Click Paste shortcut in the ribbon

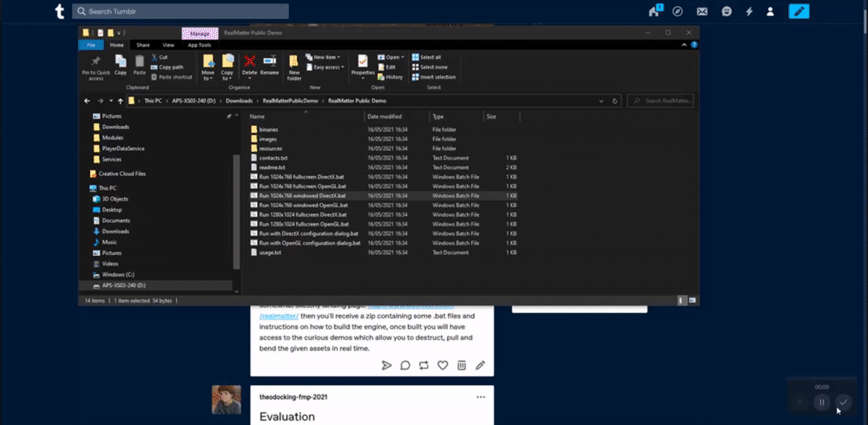point(172,77)
